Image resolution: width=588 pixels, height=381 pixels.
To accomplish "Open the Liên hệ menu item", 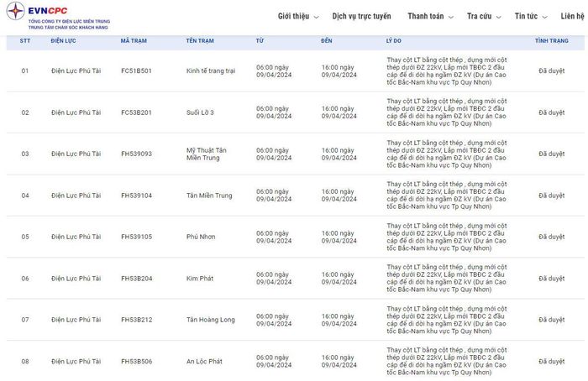I will coord(573,16).
